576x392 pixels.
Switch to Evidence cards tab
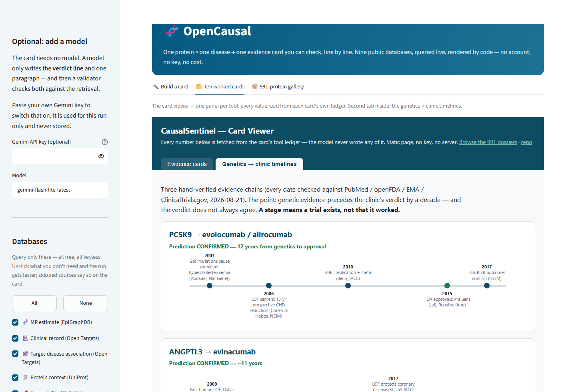point(187,164)
